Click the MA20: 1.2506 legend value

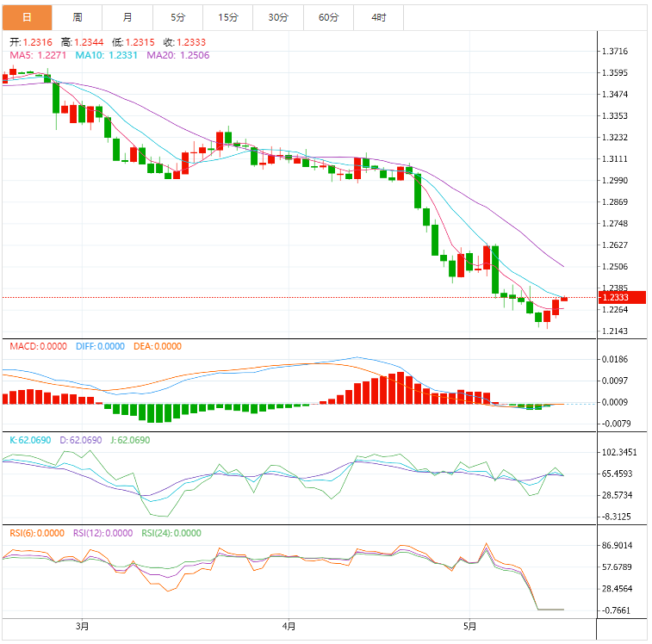[x=178, y=55]
